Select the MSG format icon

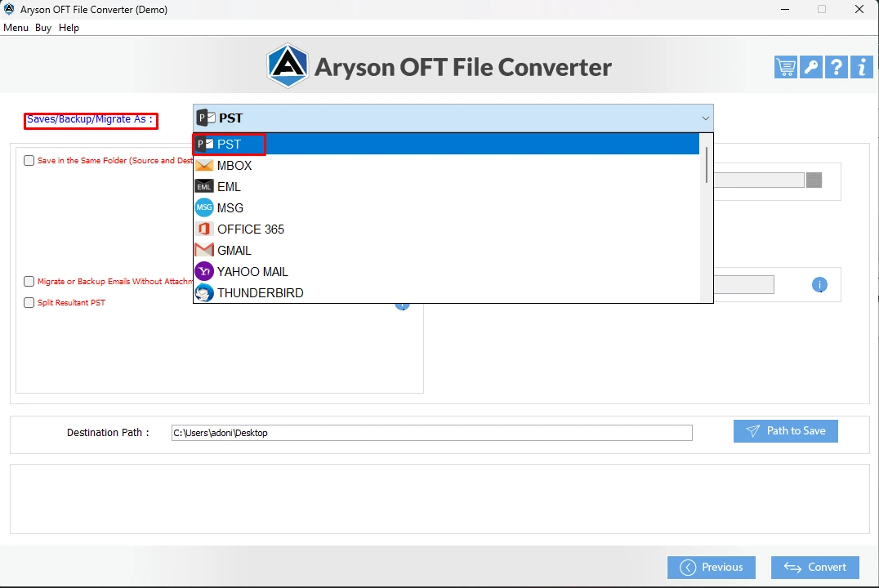(204, 208)
